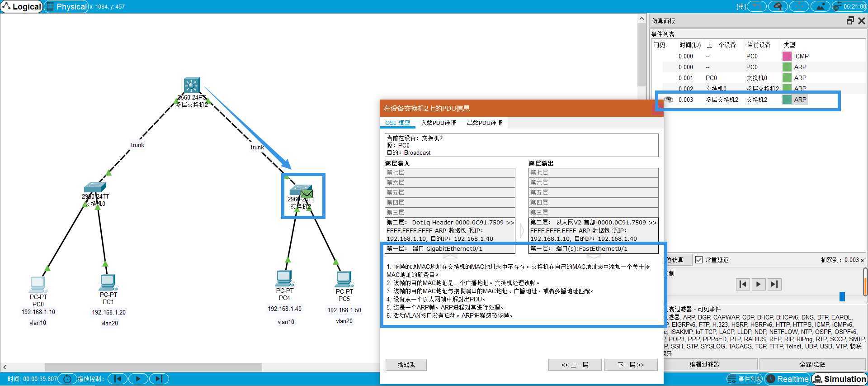The image size is (868, 386).
Task: Select the PC1 computer icon
Action: coord(108,282)
